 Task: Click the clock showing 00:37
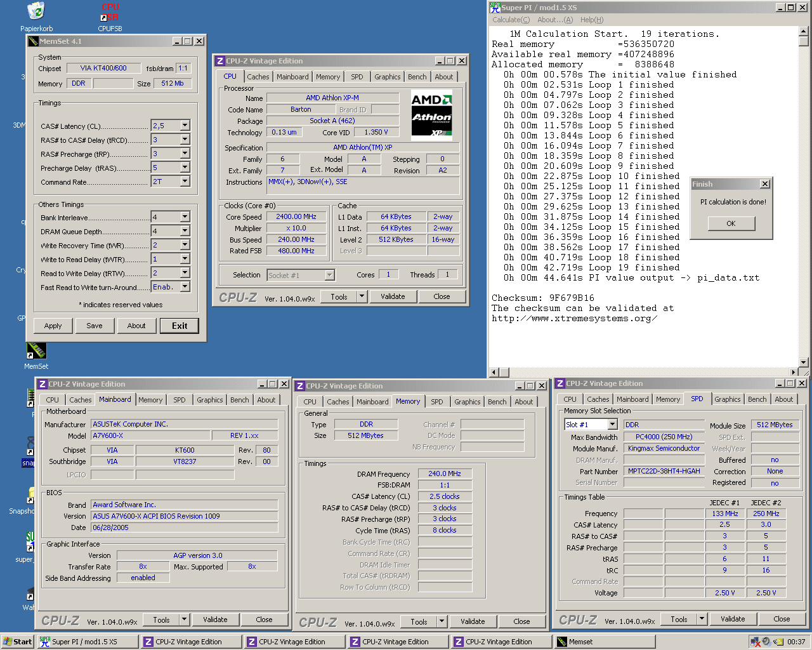796,642
